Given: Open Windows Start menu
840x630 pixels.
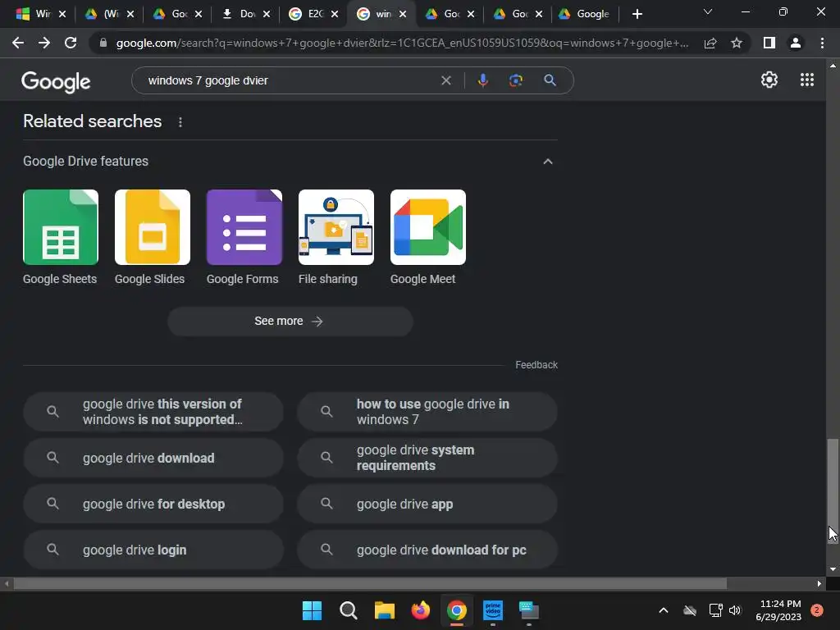Looking at the screenshot, I should tap(312, 610).
